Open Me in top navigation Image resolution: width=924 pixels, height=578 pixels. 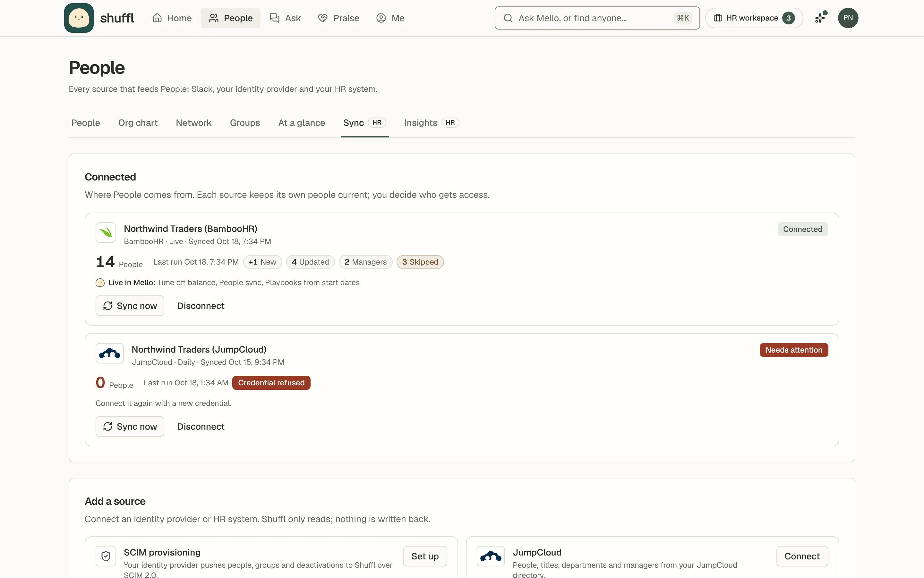[390, 18]
